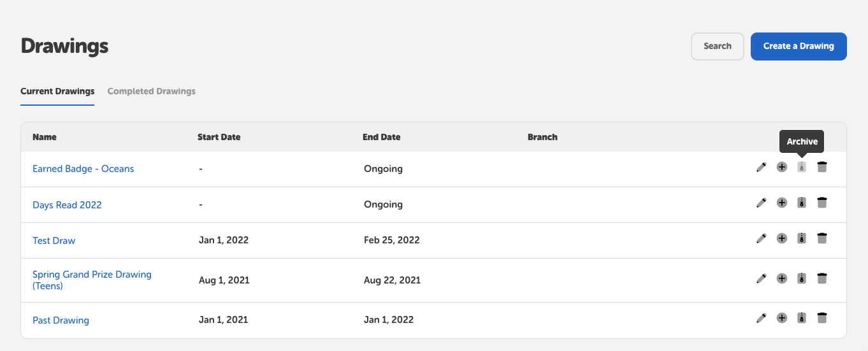Edit the Test Draw drawing

click(x=761, y=238)
